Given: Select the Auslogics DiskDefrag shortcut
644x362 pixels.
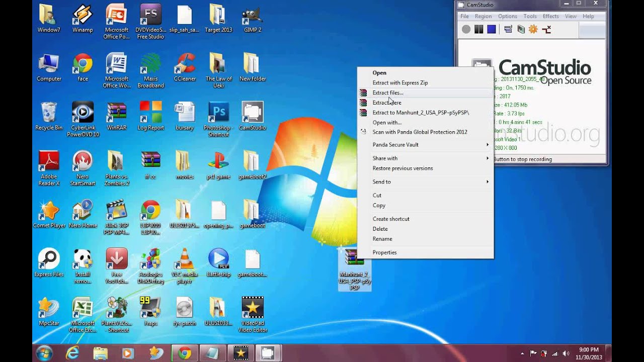Looking at the screenshot, I should point(150,266).
